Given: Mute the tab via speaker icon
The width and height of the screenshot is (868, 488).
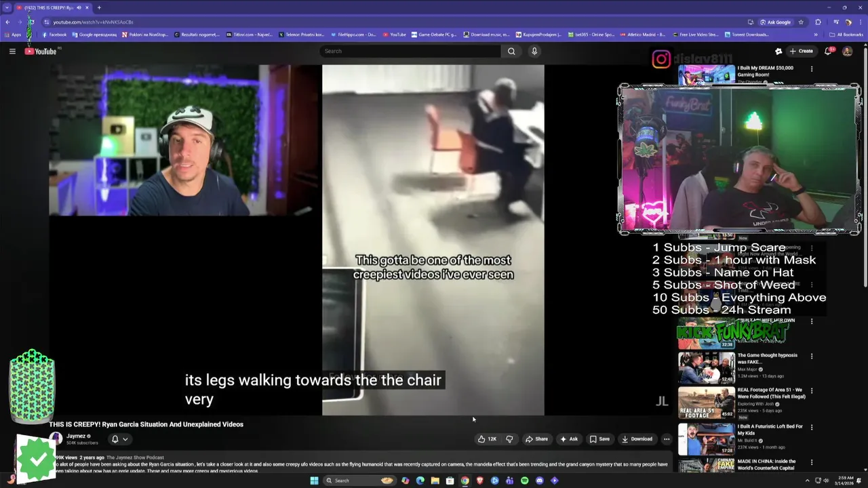Looking at the screenshot, I should pos(79,7).
